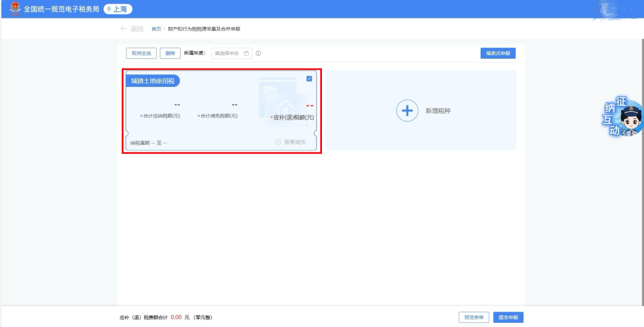The image size is (644, 327).
Task: Toggle the 普惠减免 checkbox
Action: tap(278, 142)
